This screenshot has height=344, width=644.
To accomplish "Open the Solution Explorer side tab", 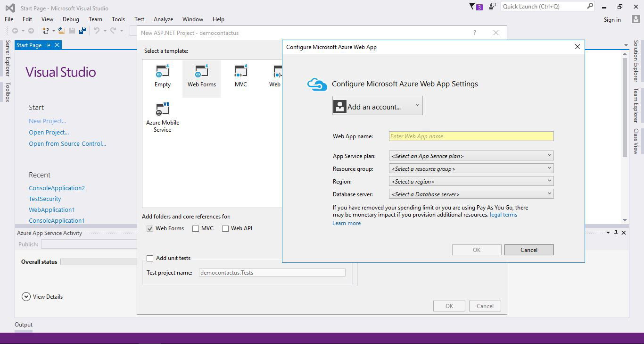I will click(636, 61).
